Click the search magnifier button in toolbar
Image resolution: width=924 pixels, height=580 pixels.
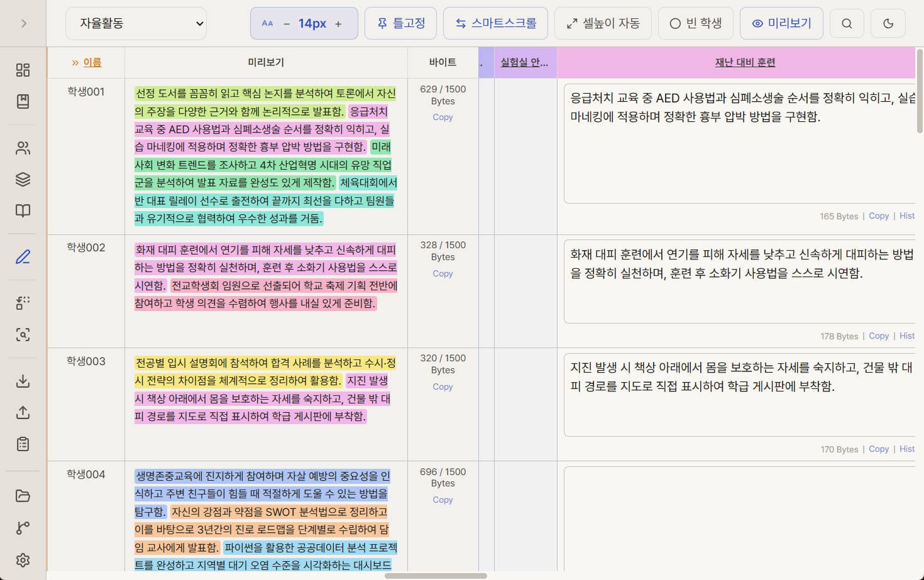(847, 23)
